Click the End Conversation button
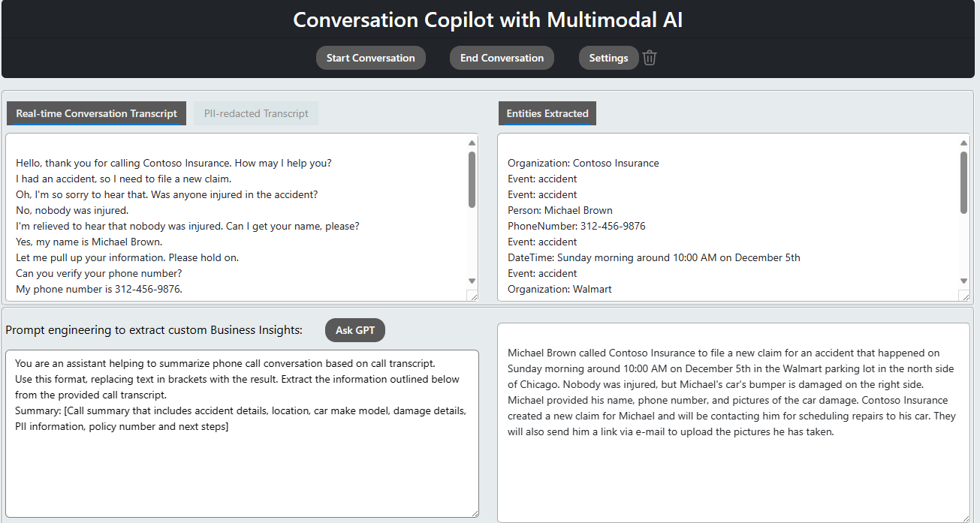This screenshot has height=523, width=980. pyautogui.click(x=502, y=58)
